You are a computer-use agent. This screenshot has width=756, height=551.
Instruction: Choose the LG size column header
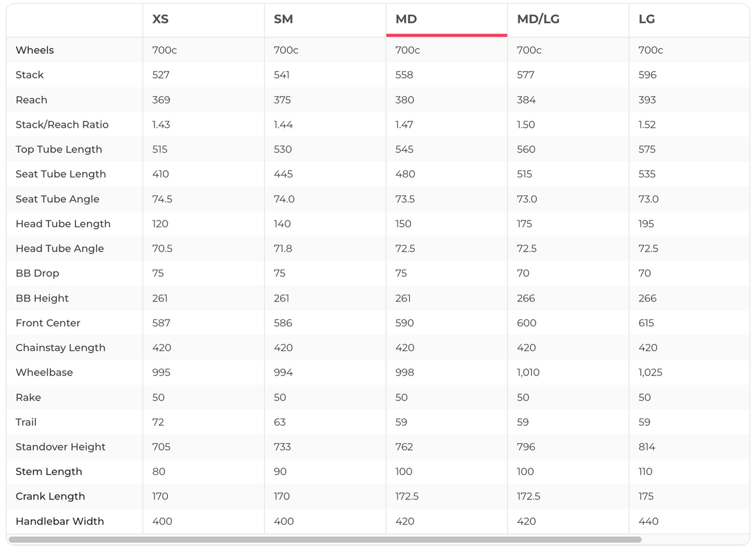coord(646,19)
